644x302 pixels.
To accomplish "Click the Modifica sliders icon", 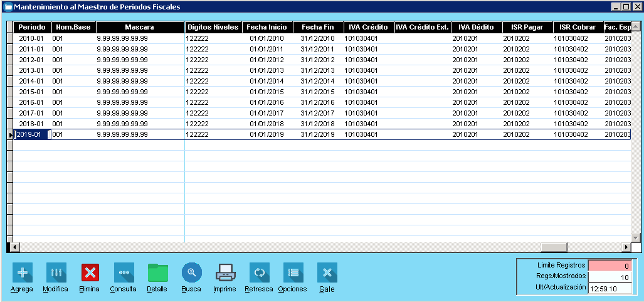I will point(56,272).
